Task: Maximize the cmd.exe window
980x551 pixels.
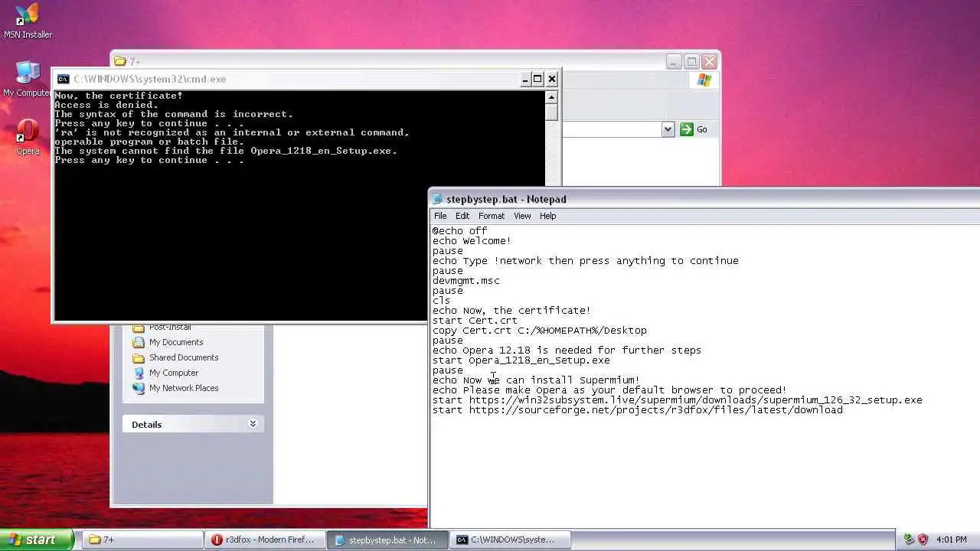Action: point(537,79)
